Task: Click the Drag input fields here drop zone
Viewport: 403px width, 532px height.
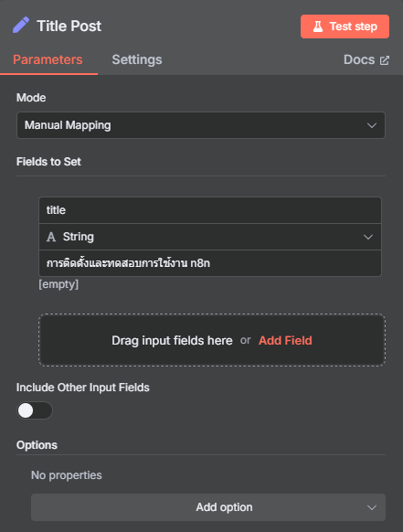Action: click(x=212, y=340)
